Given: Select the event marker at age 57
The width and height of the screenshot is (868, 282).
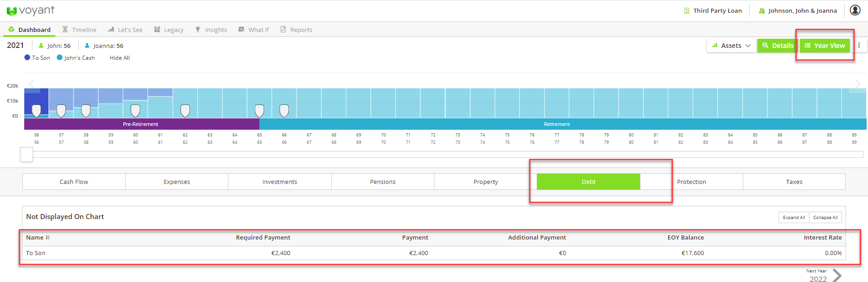Looking at the screenshot, I should click(x=61, y=110).
